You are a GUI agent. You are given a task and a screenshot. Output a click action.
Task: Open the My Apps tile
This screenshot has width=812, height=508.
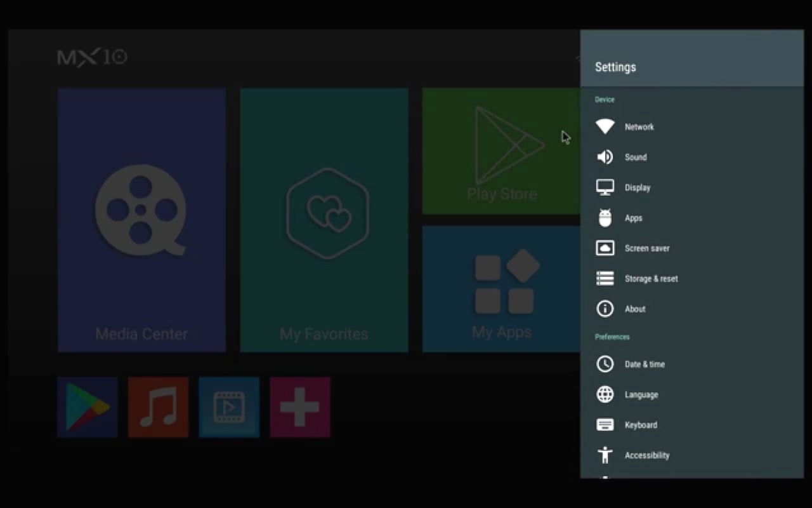coord(502,289)
